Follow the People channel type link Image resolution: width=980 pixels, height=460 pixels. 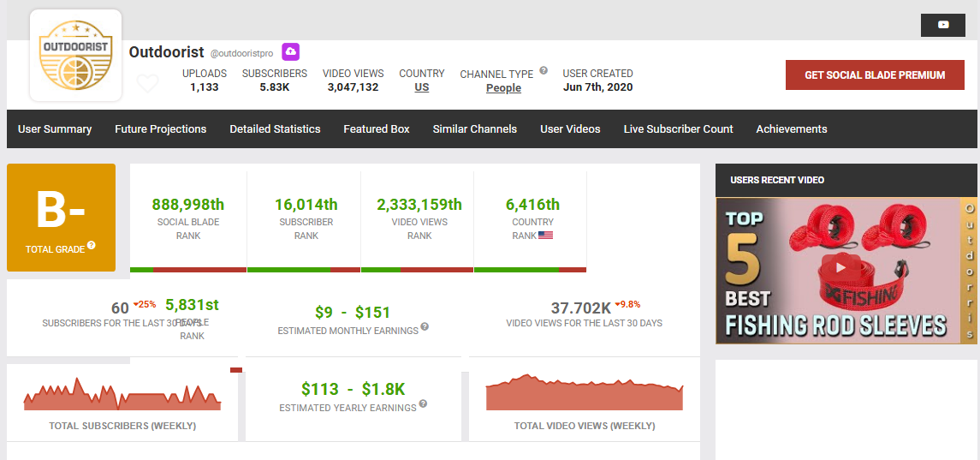point(504,87)
